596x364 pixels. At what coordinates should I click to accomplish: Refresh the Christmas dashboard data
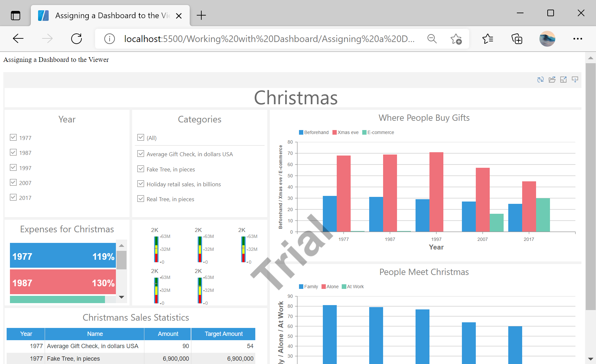[x=540, y=79]
